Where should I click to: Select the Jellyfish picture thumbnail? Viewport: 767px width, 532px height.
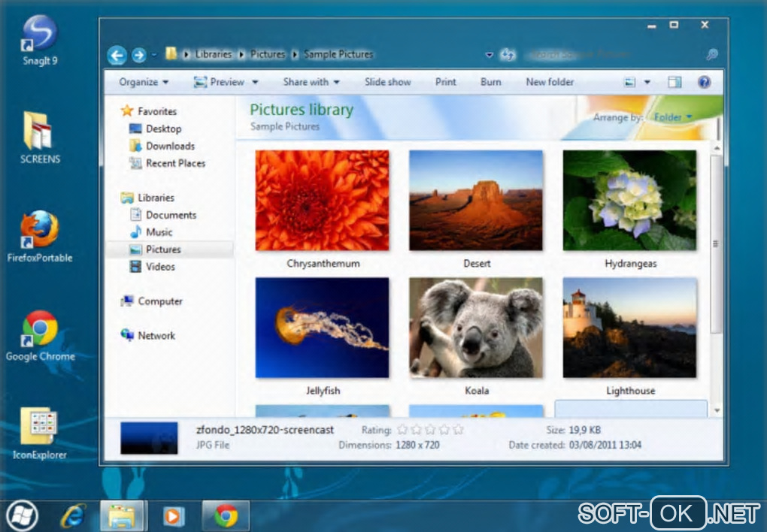click(323, 328)
